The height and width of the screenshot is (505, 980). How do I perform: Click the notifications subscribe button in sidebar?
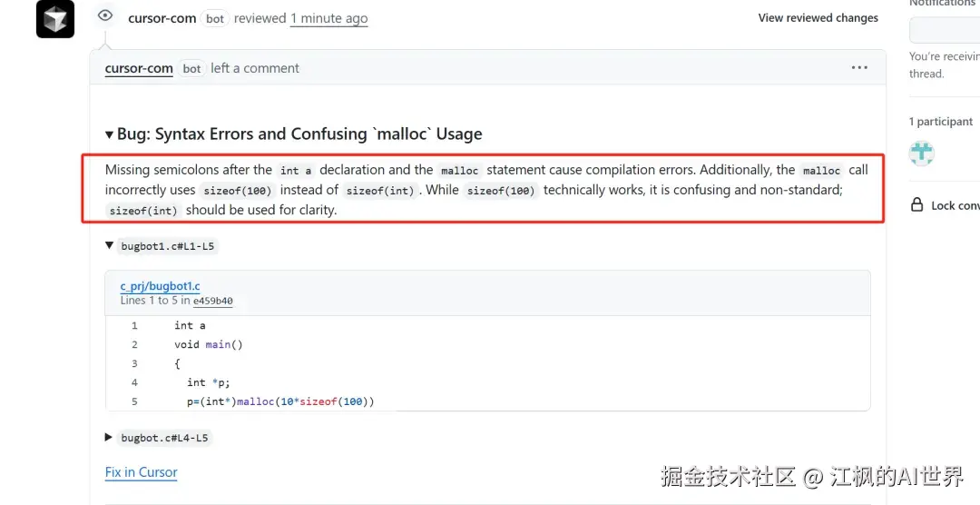tap(945, 30)
